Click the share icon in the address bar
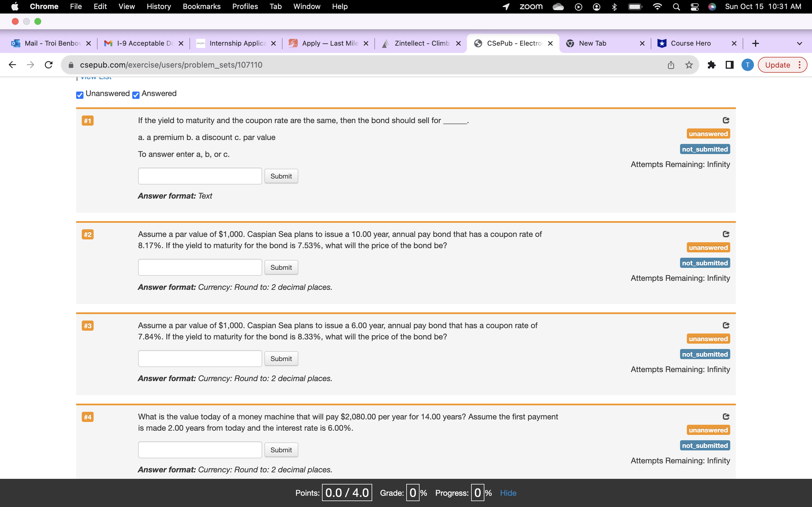Screen dimensions: 812x507 (x=671, y=65)
